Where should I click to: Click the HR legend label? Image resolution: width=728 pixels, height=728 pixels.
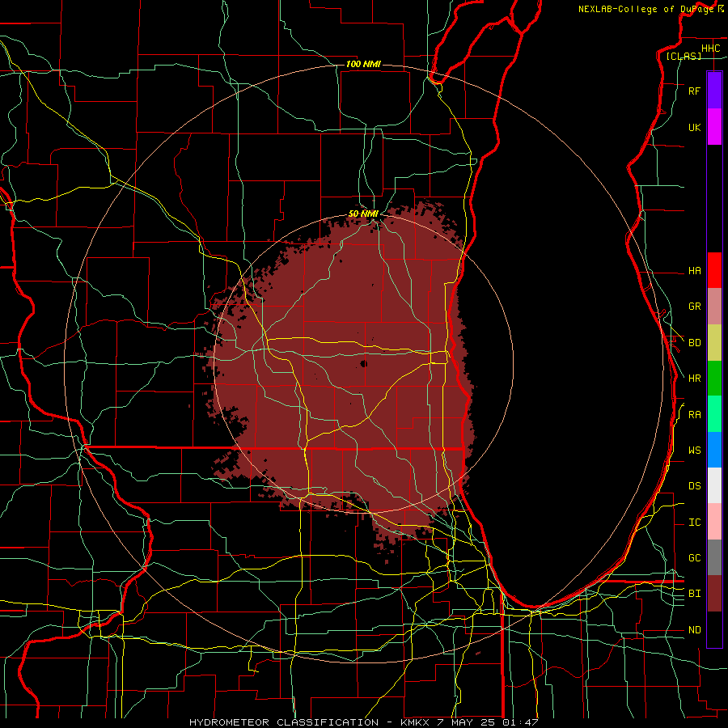point(695,379)
